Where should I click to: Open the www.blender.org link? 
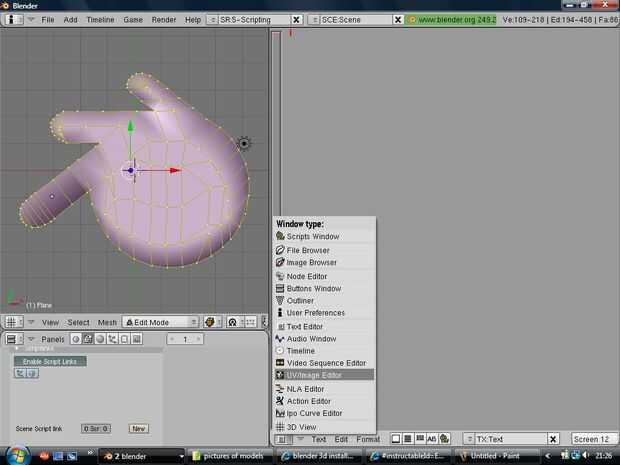[x=452, y=20]
